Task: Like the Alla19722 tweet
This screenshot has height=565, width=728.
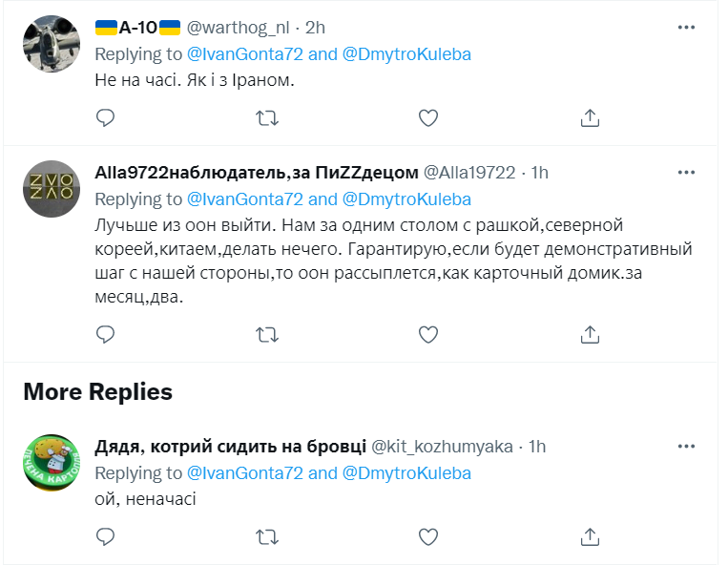Action: pos(429,334)
